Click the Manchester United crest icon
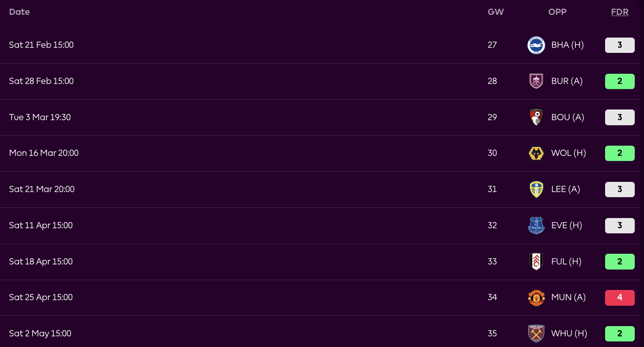644x347 pixels. [536, 297]
